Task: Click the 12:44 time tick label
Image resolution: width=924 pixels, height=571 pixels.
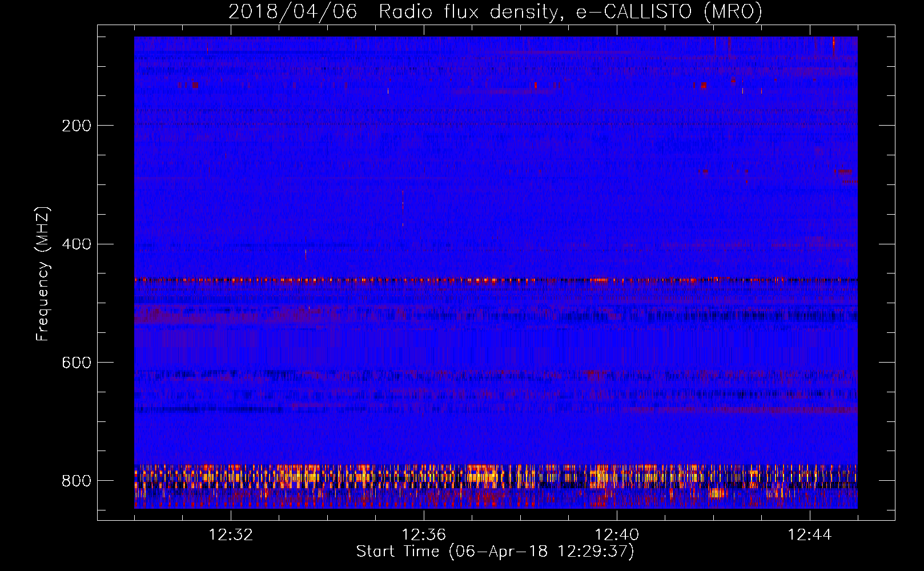Action: click(x=810, y=535)
